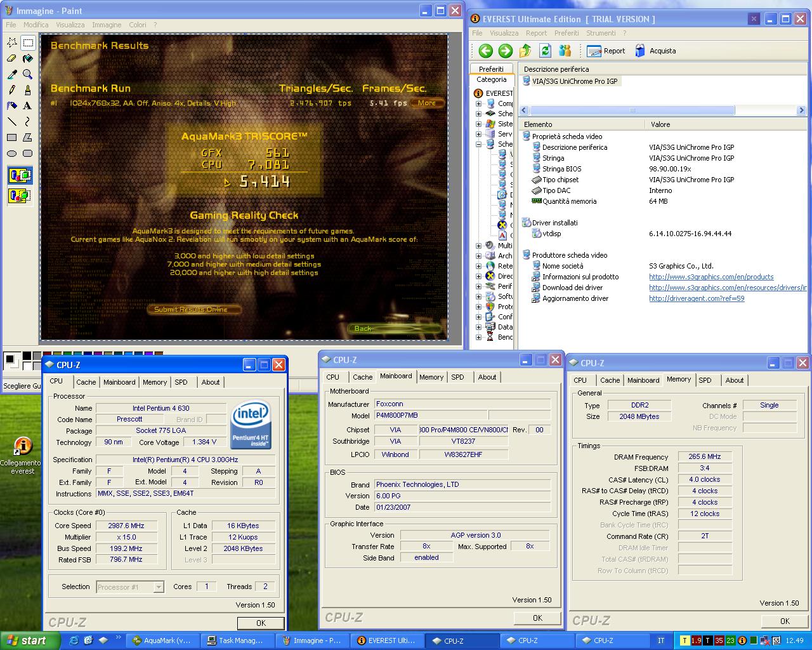Screen dimensions: 812x650
Task: Expand the Computer node in EVEREST tree
Action: pos(478,103)
